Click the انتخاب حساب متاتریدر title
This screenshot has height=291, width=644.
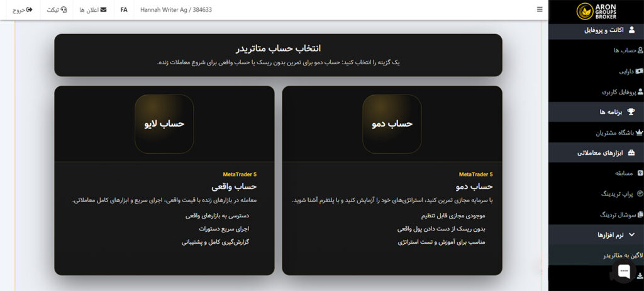coord(279,48)
